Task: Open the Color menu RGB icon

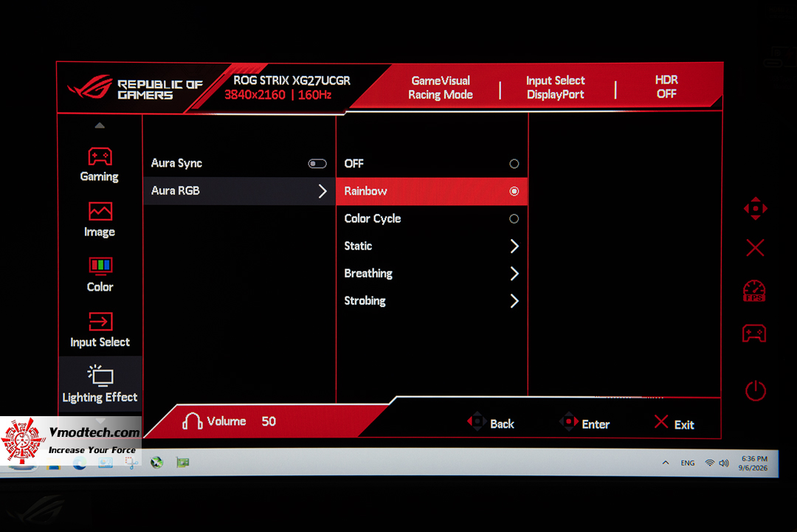Action: 100,266
